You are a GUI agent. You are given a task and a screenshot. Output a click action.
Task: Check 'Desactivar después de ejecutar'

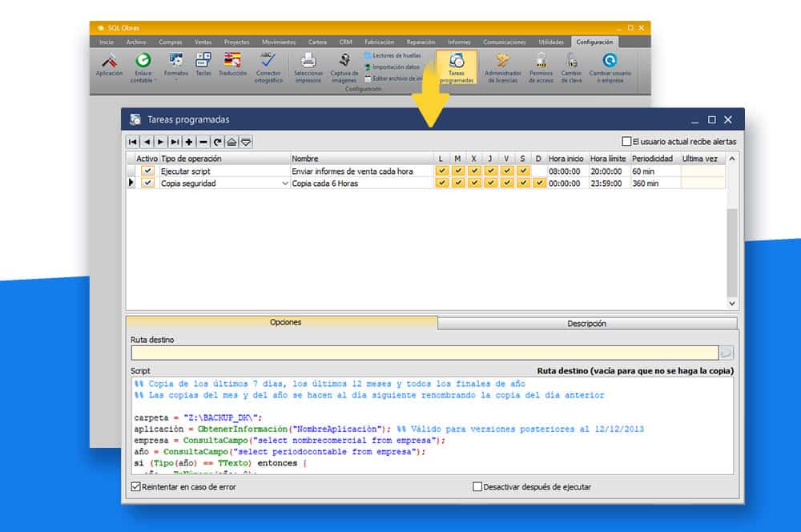click(477, 487)
